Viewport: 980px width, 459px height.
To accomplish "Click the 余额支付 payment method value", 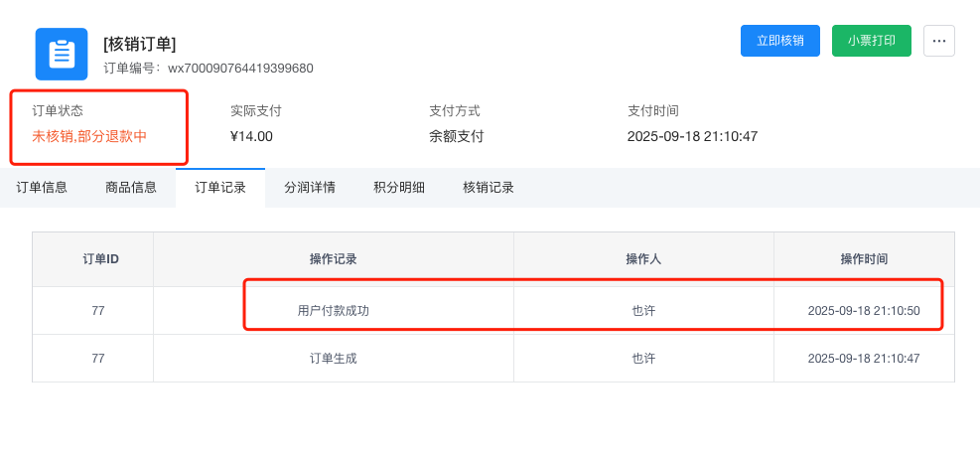I will coord(456,136).
